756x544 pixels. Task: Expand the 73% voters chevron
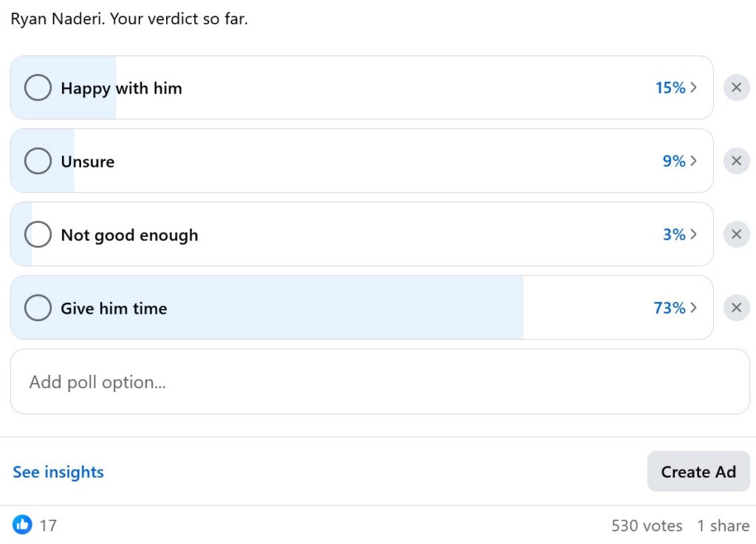[693, 308]
